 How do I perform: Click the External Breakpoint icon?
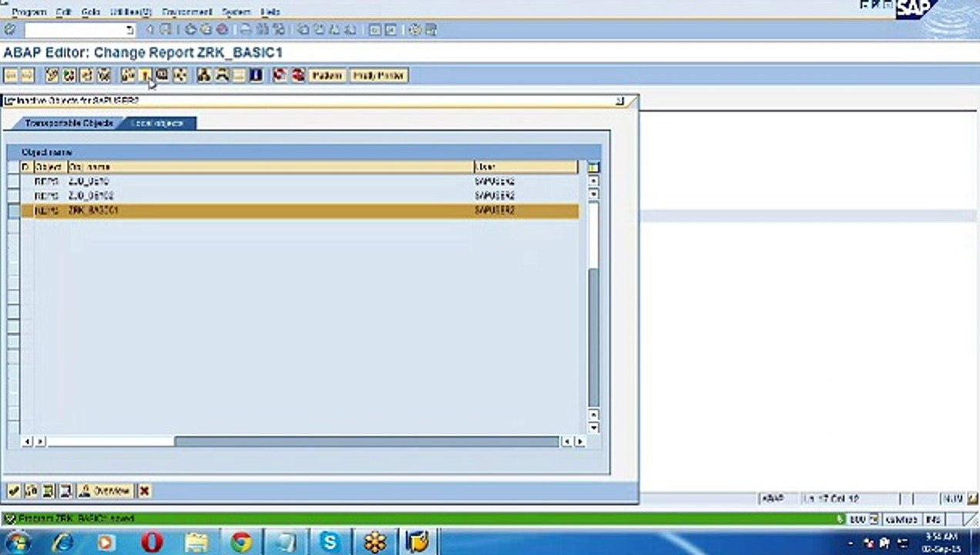(x=297, y=76)
